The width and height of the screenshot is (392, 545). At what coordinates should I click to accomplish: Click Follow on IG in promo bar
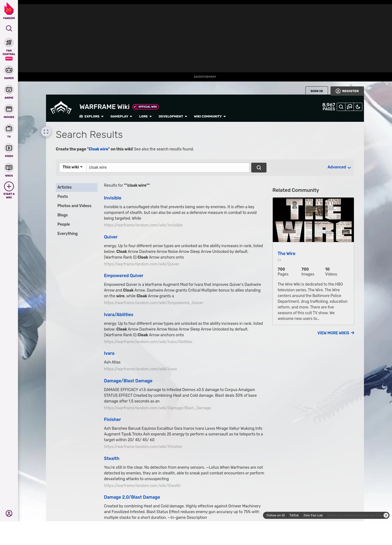[275, 515]
